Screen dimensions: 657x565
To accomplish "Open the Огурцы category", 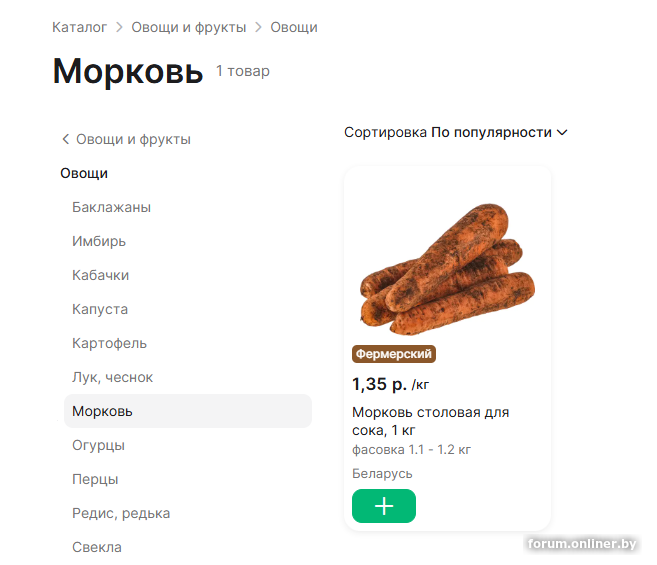I will [x=98, y=445].
